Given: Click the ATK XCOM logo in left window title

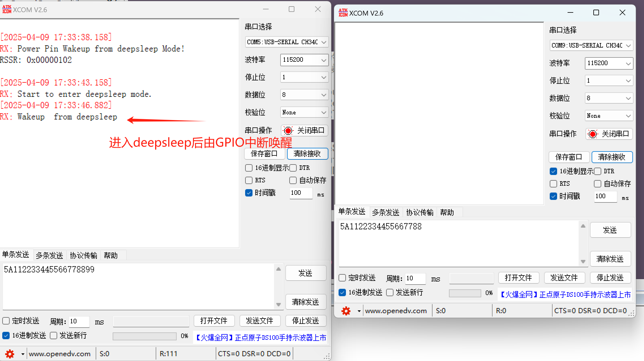Looking at the screenshot, I should (x=7, y=9).
